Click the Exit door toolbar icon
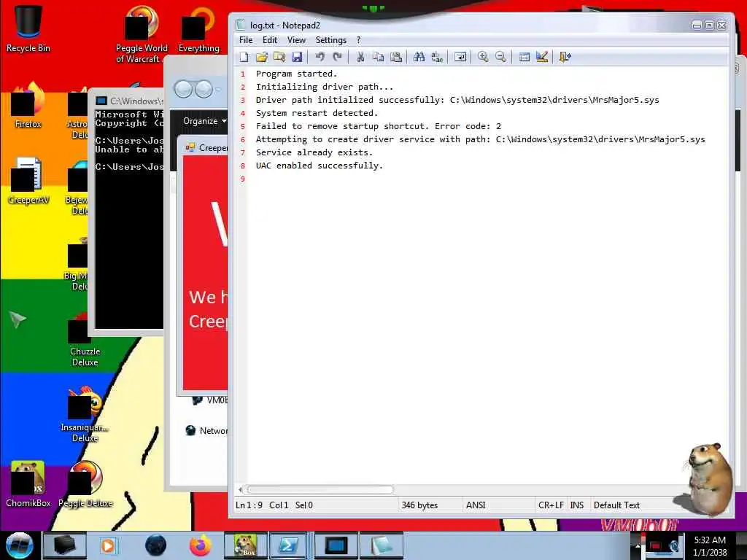 (565, 57)
